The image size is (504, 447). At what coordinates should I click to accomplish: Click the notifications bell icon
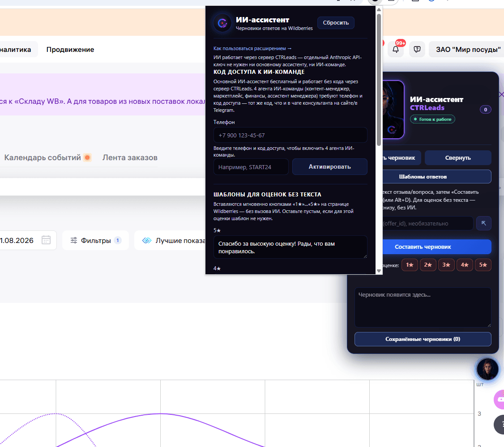pyautogui.click(x=395, y=50)
